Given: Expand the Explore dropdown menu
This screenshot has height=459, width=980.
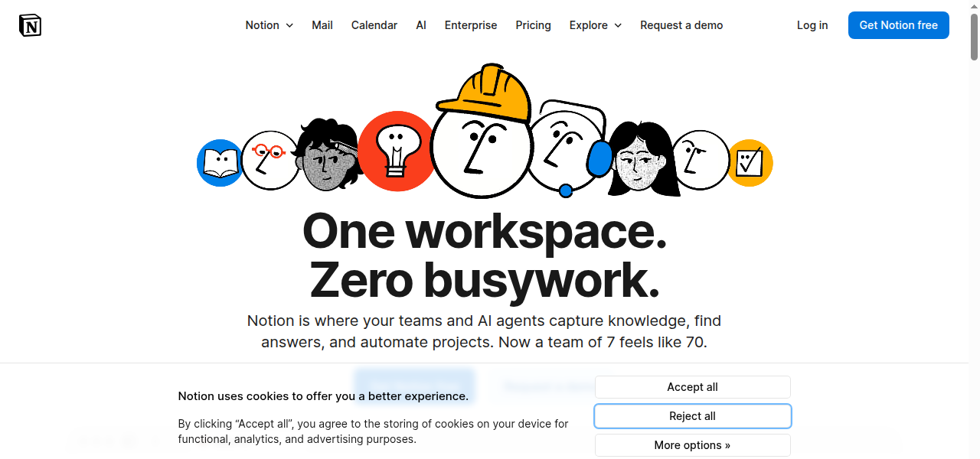Looking at the screenshot, I should pyautogui.click(x=595, y=25).
